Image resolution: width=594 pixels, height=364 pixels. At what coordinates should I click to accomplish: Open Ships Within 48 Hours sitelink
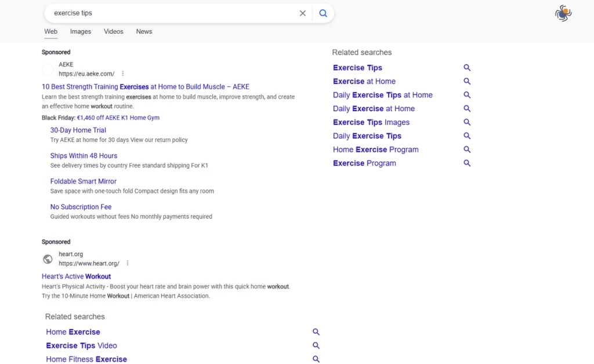pos(84,156)
